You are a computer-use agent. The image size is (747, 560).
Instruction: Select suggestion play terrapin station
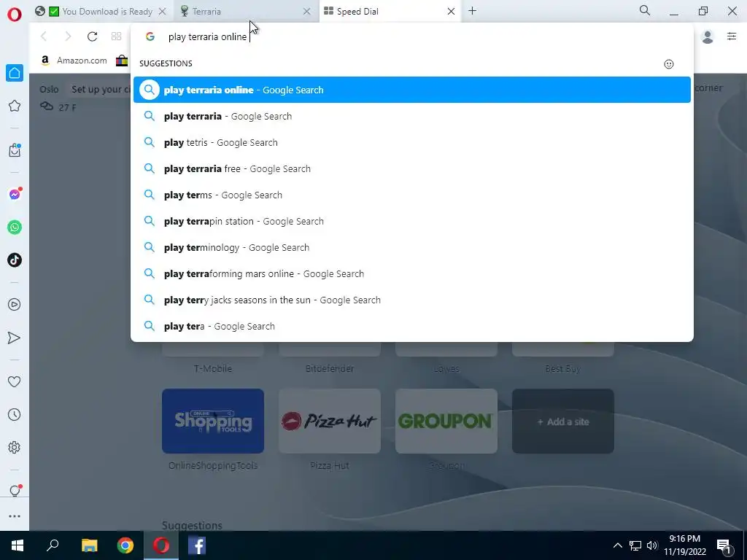coord(411,221)
